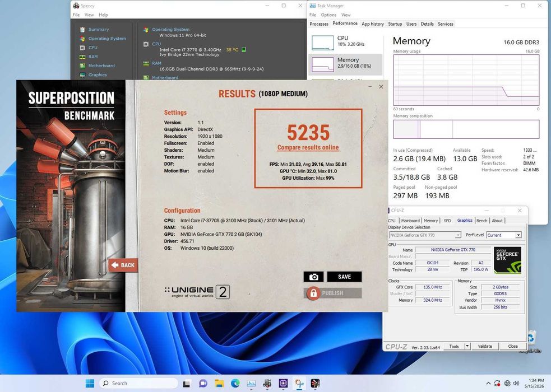Open Task Manager Options menu
Image resolution: width=551 pixels, height=392 pixels.
[x=328, y=15]
